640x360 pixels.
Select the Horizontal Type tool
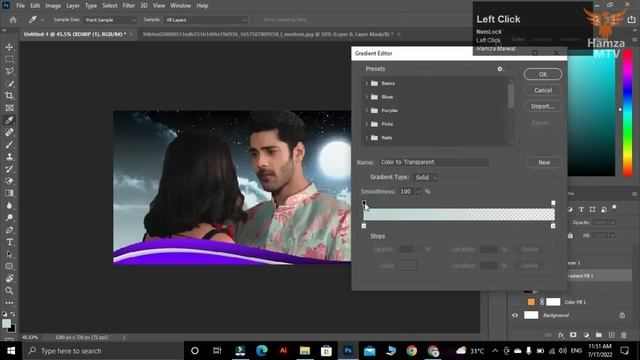9,242
